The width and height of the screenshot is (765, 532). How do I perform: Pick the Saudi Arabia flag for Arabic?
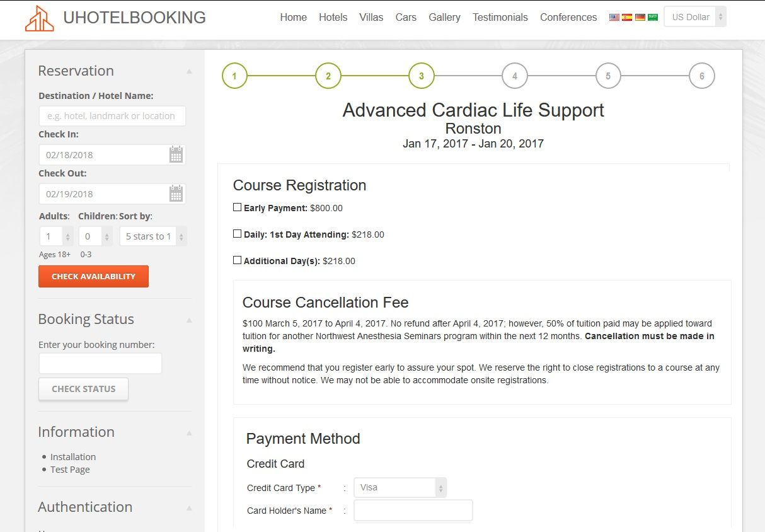pos(653,18)
